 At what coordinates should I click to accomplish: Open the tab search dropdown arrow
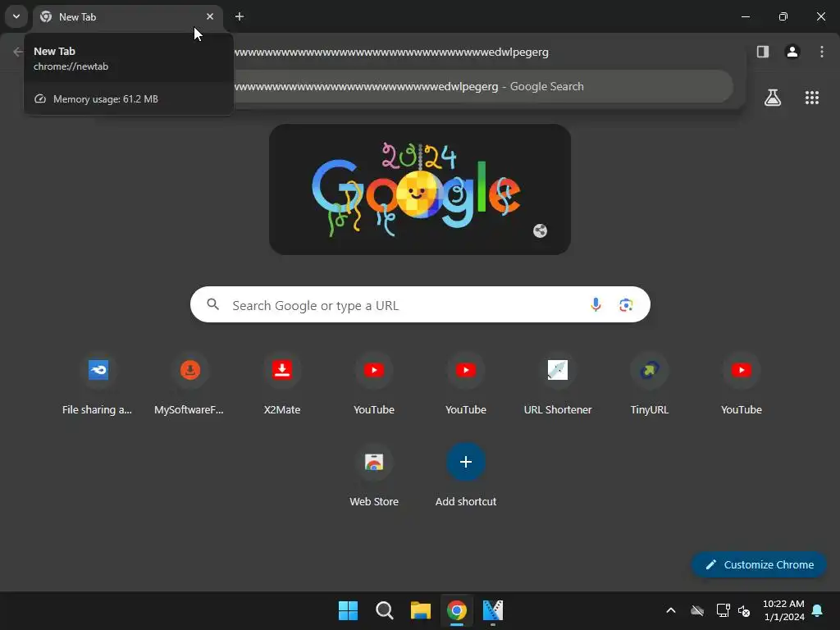point(16,16)
